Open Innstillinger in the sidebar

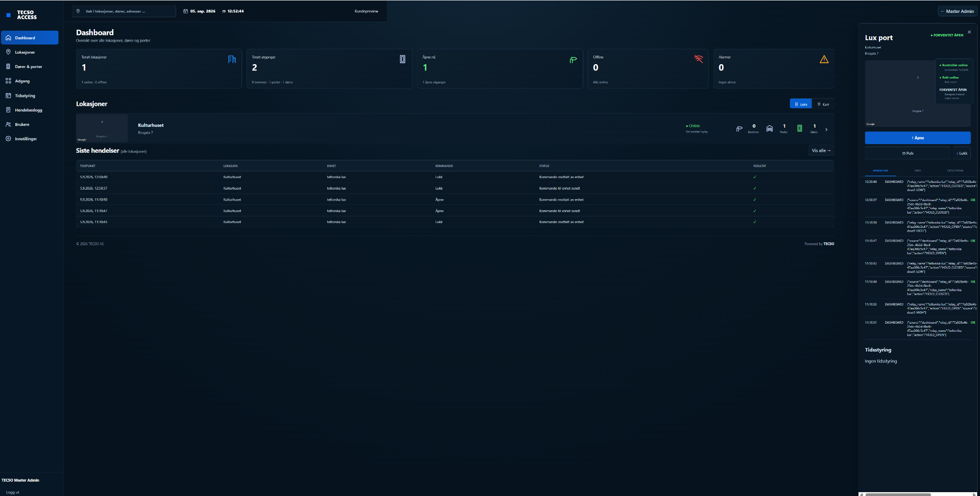[30, 139]
